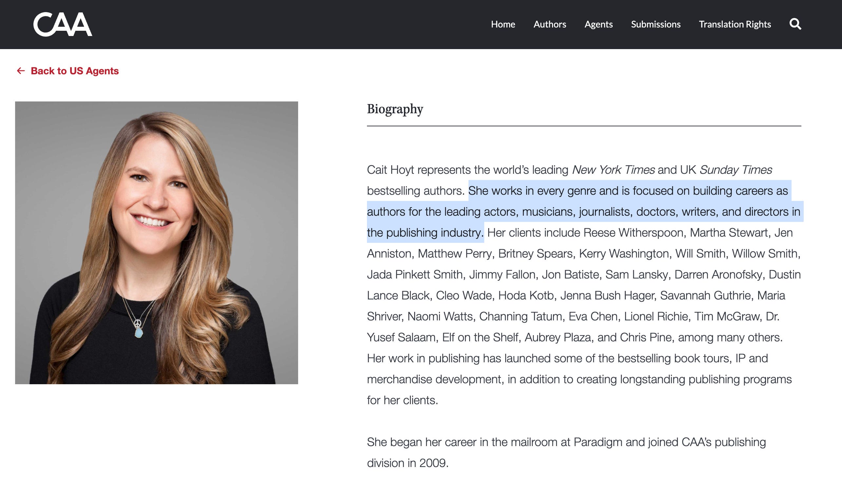Image resolution: width=842 pixels, height=504 pixels.
Task: Click the CAA logo
Action: tap(63, 24)
